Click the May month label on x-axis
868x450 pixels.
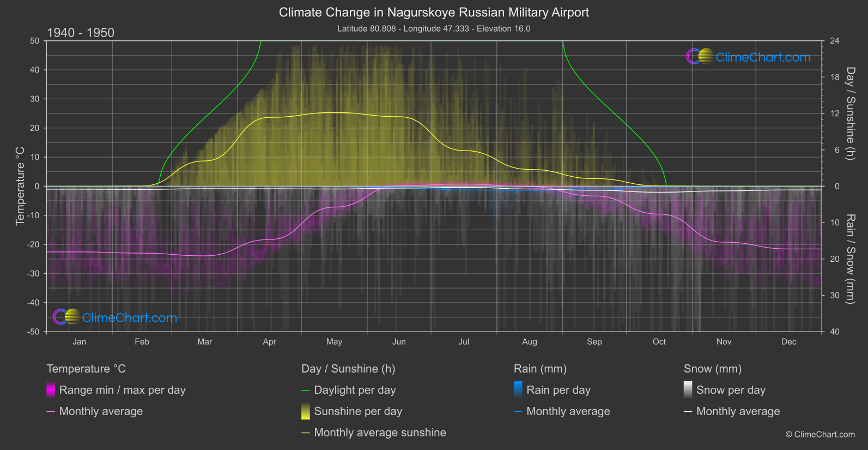335,341
